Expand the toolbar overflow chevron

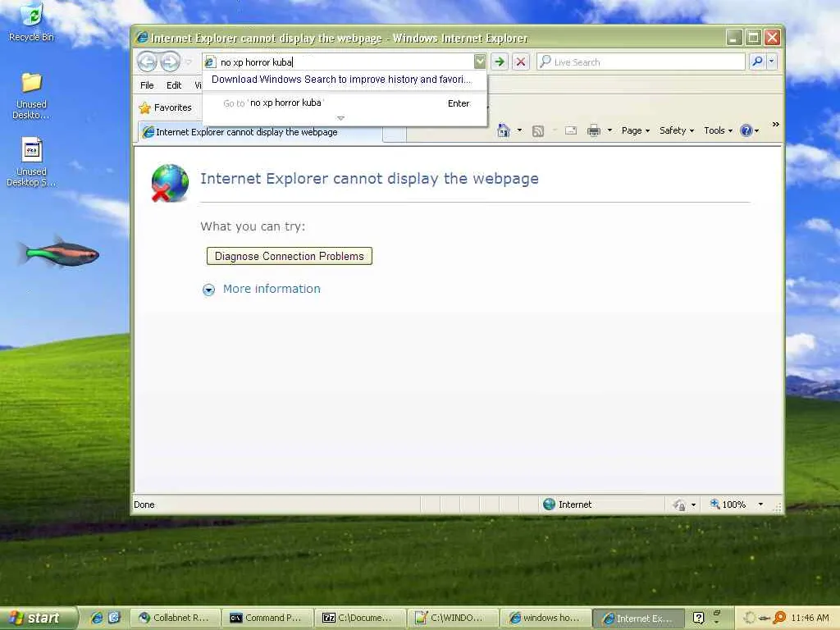(775, 125)
